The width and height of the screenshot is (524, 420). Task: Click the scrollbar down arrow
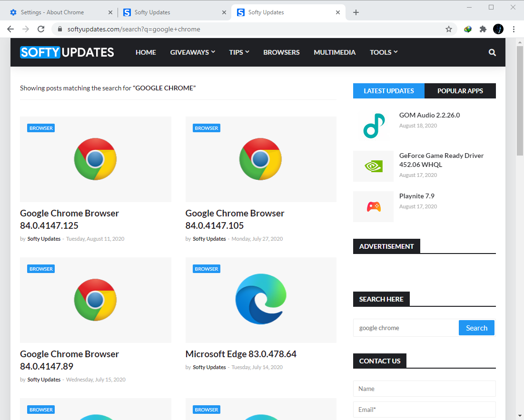click(x=520, y=416)
